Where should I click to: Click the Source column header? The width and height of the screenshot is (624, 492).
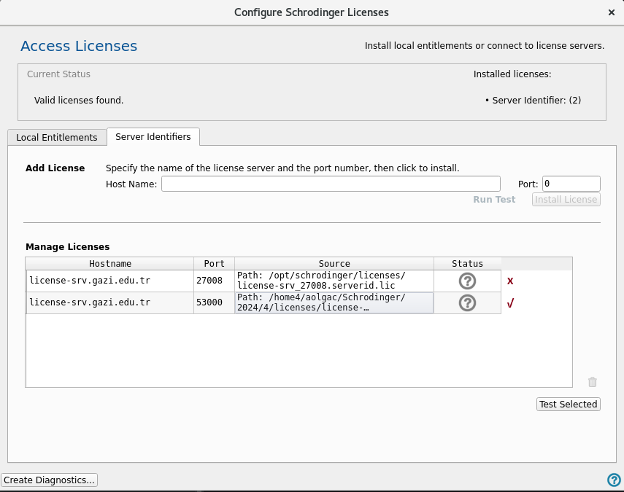pos(334,264)
